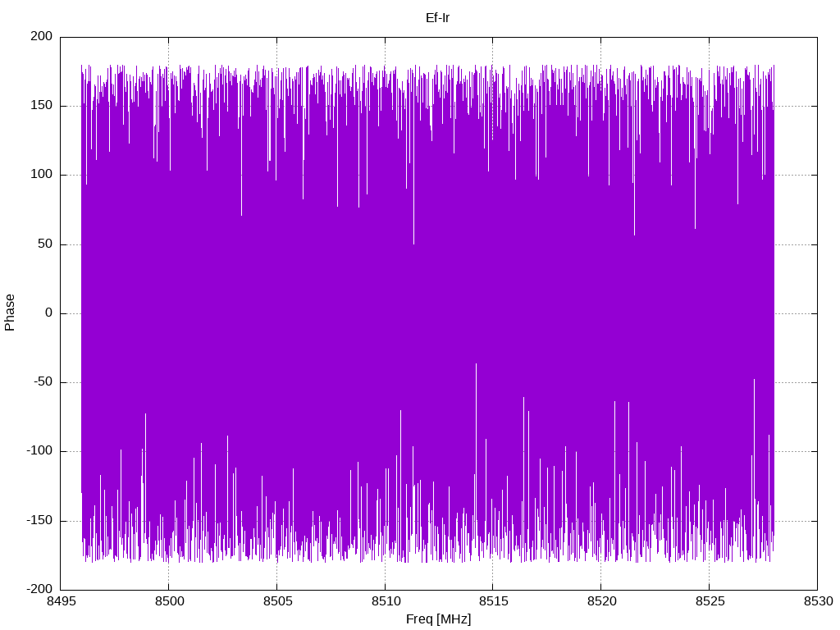Screen dimensions: 840x630
Task: Click the 8530 x-axis tick label
Action: [x=818, y=601]
